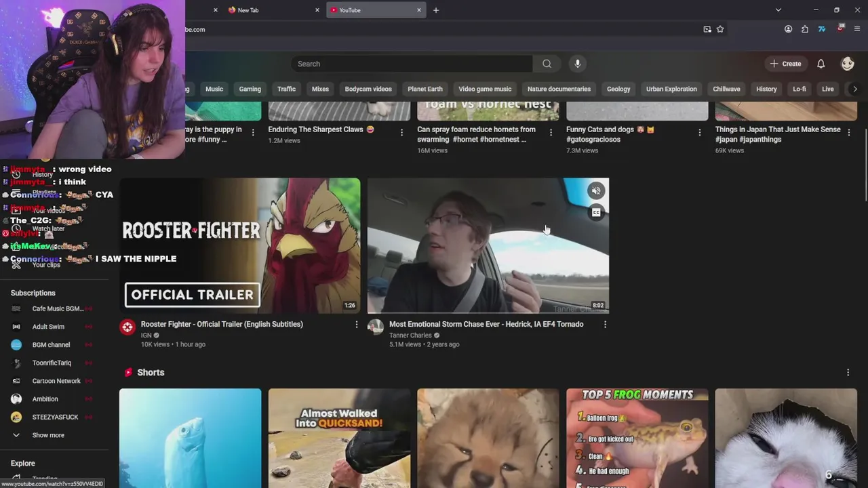Open options for puppy short

click(253, 133)
